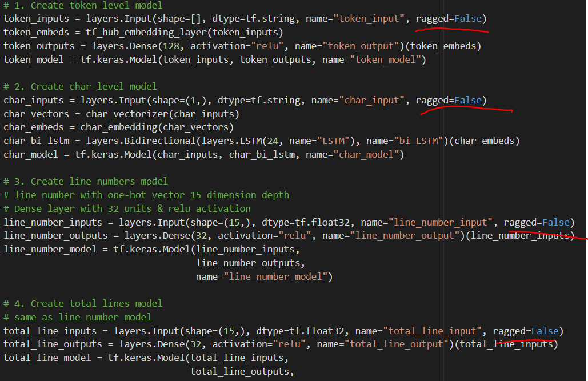The width and height of the screenshot is (588, 381).
Task: Click the string "char_model"
Action: click(366, 154)
